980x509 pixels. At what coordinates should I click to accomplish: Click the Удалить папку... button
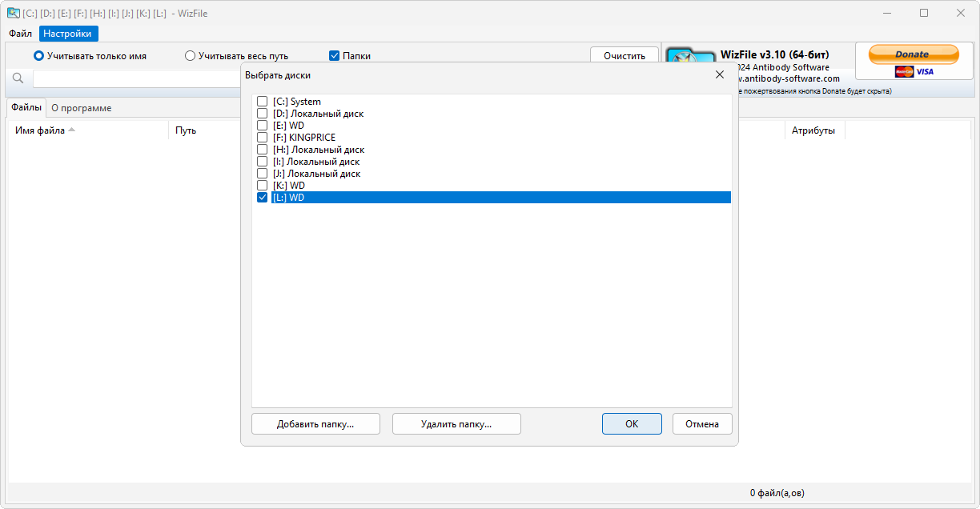click(456, 424)
